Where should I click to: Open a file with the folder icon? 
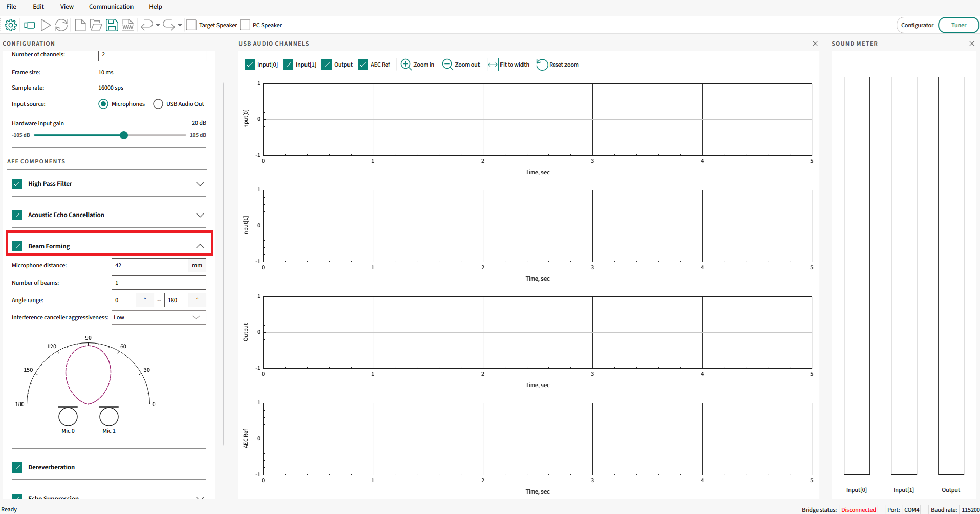coord(96,25)
